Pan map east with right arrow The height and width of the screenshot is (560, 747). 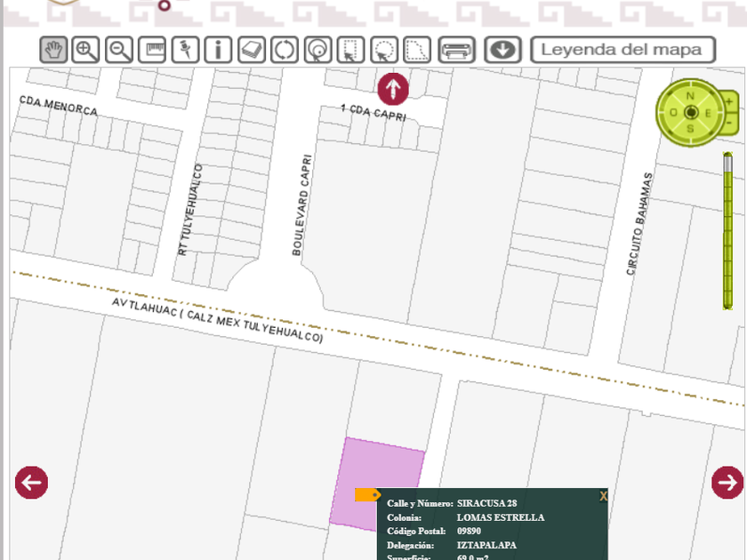point(727,483)
